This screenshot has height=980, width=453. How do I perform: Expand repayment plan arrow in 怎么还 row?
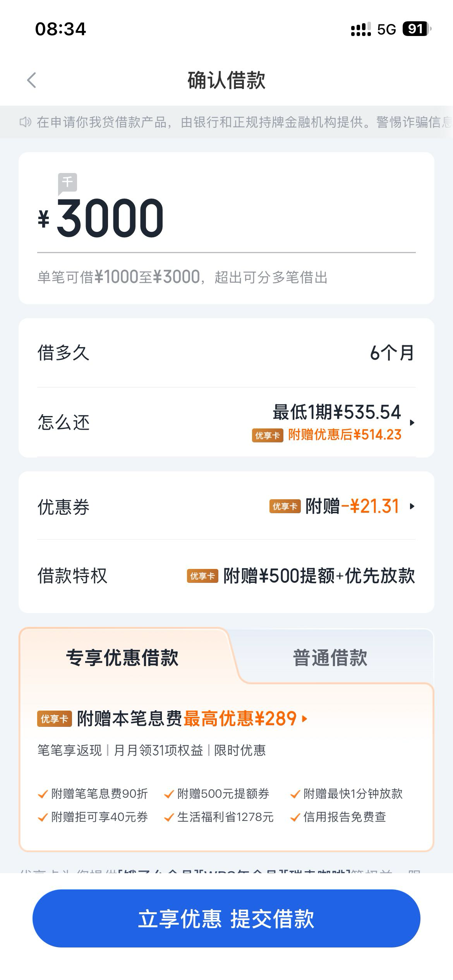(412, 423)
